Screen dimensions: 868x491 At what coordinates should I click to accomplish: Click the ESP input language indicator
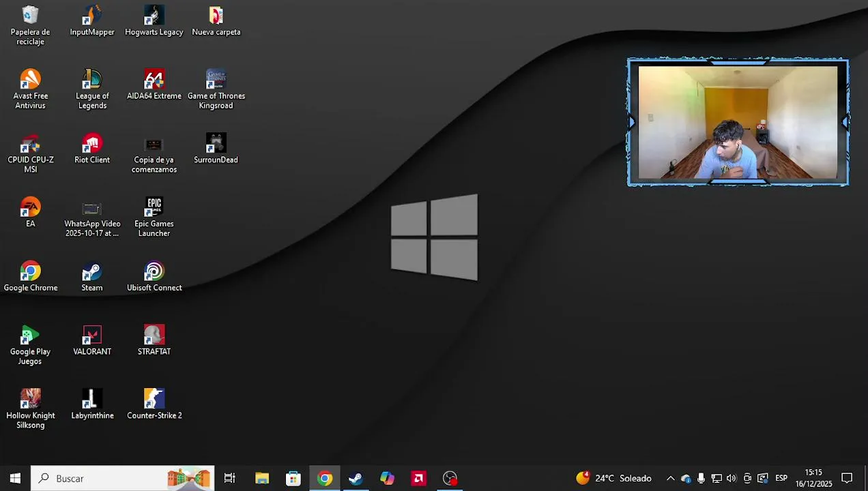781,478
